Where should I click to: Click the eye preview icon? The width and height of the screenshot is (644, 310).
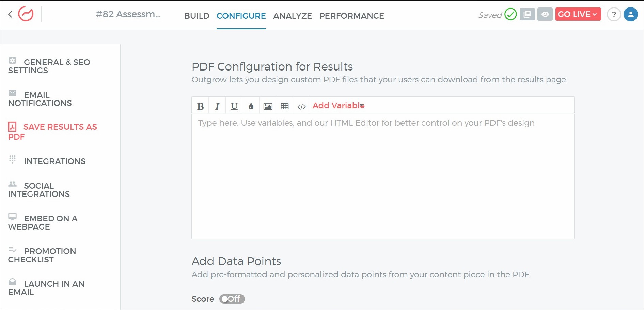tap(545, 15)
